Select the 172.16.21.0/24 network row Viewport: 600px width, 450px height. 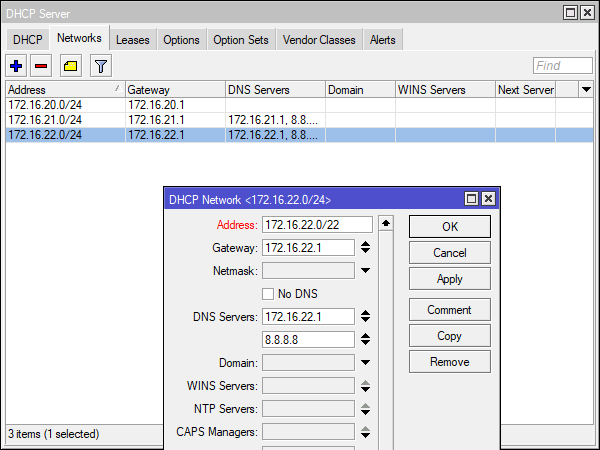(x=300, y=120)
